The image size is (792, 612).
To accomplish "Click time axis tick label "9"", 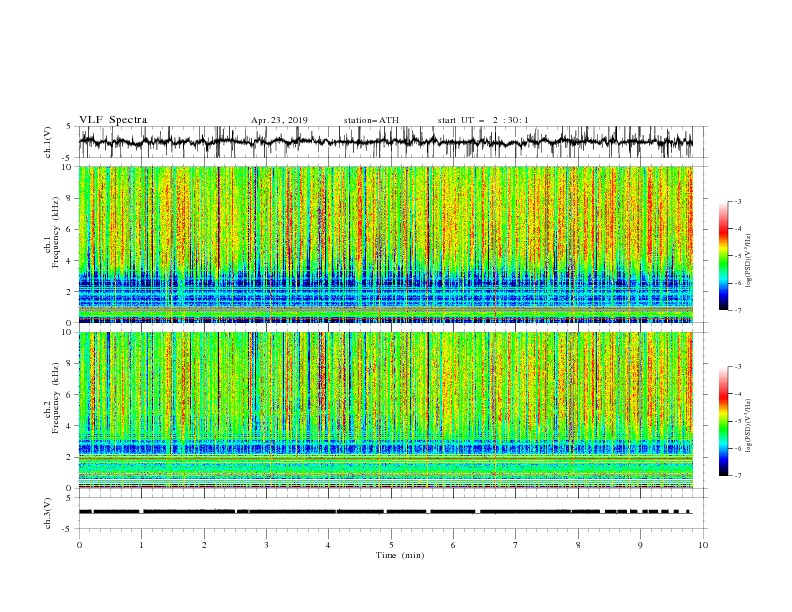I will 640,545.
